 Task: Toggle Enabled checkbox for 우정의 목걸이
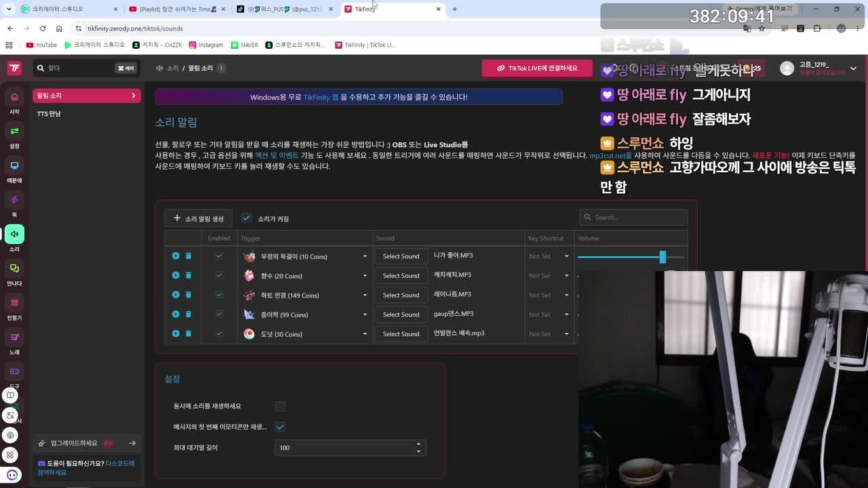coord(219,256)
